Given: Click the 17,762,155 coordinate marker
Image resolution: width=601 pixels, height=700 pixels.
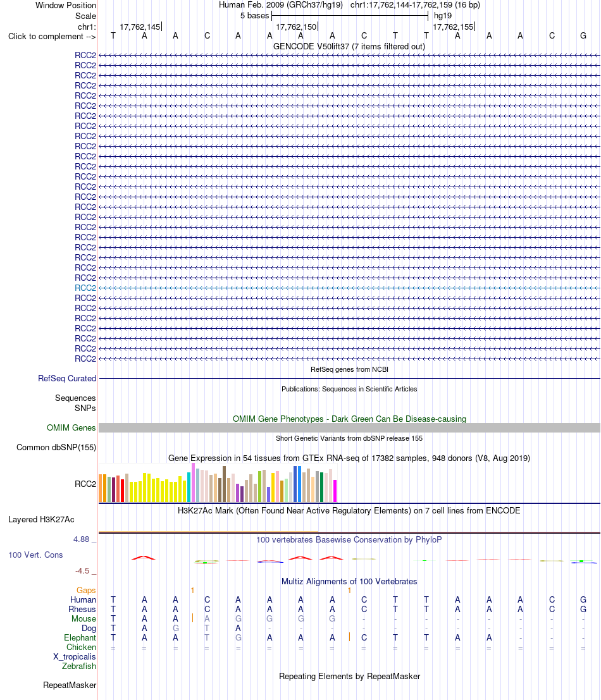Looking at the screenshot, I should tap(453, 27).
